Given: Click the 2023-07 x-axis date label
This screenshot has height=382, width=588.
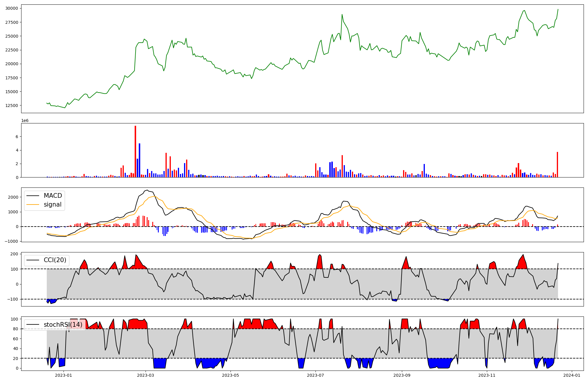Looking at the screenshot, I should (x=315, y=375).
